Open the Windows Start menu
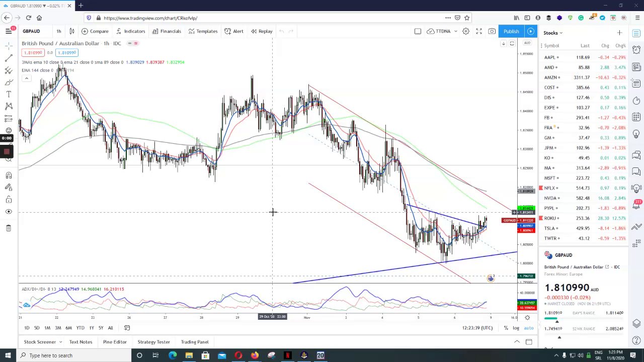The image size is (644, 362). (8, 355)
